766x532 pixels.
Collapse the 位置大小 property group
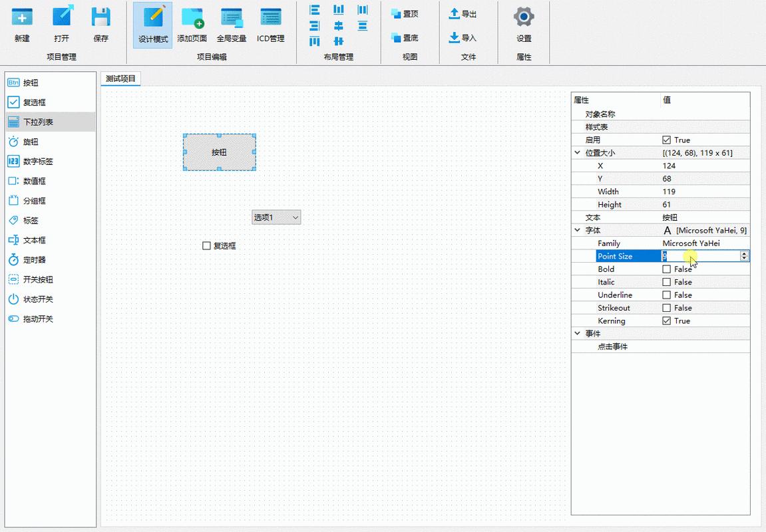point(578,153)
